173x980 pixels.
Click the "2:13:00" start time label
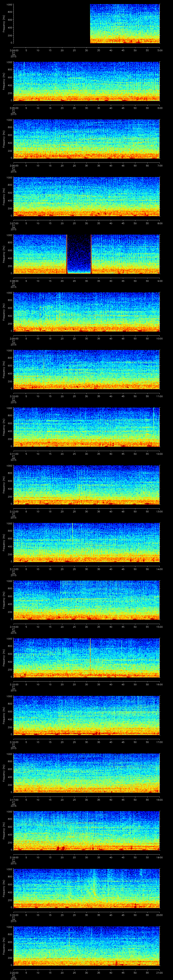click(x=14, y=569)
